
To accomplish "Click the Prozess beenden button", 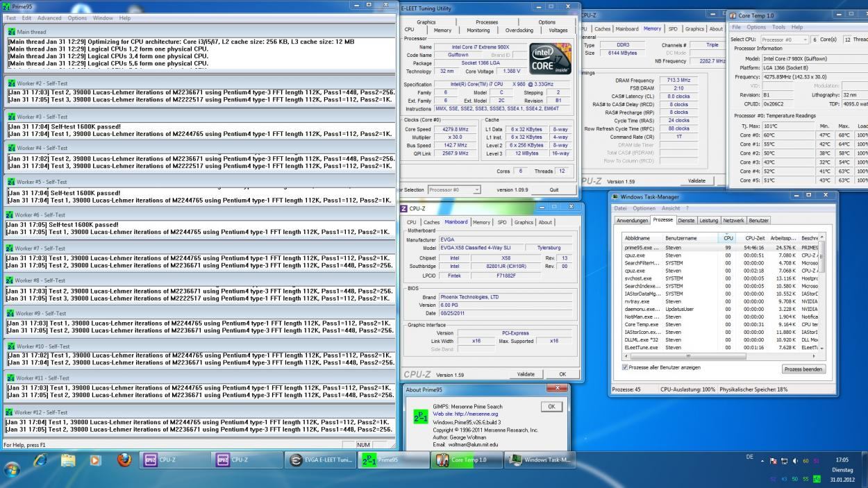I will pos(803,369).
